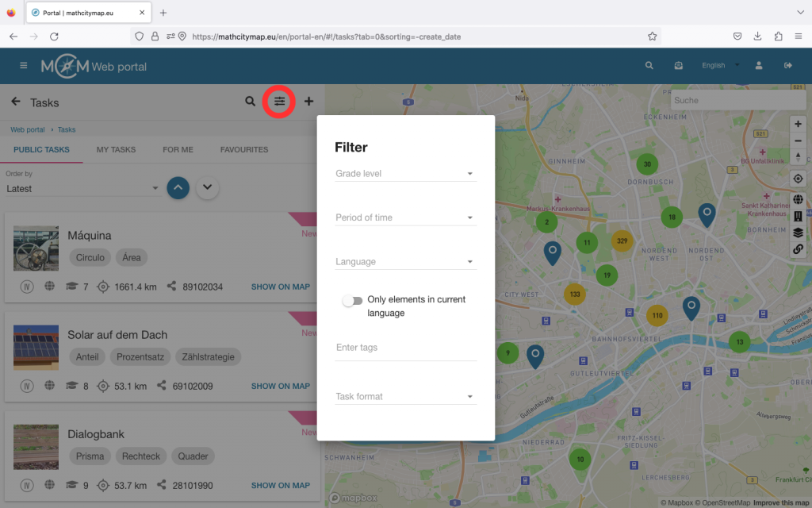Go back using the Tasks back arrow
This screenshot has width=812, height=508.
click(x=16, y=102)
